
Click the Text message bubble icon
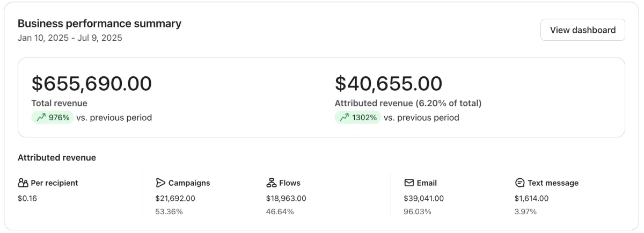[x=519, y=183]
